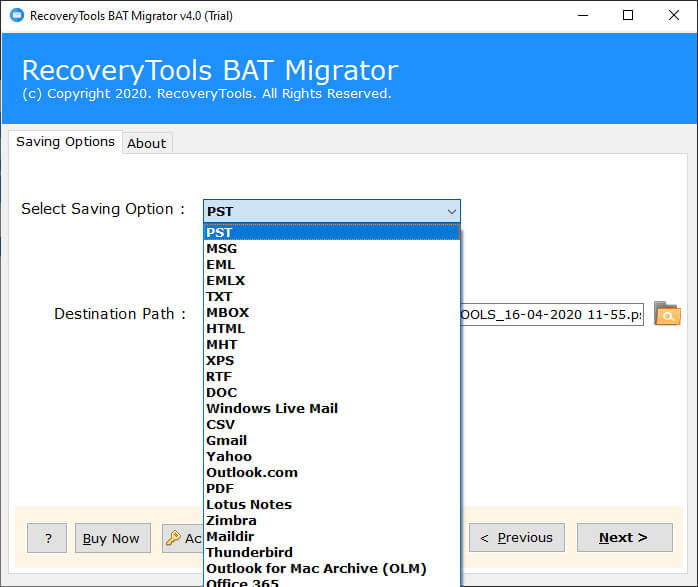698x587 pixels.
Task: Expand the Select Saving Option dropdown arrow
Action: [451, 211]
